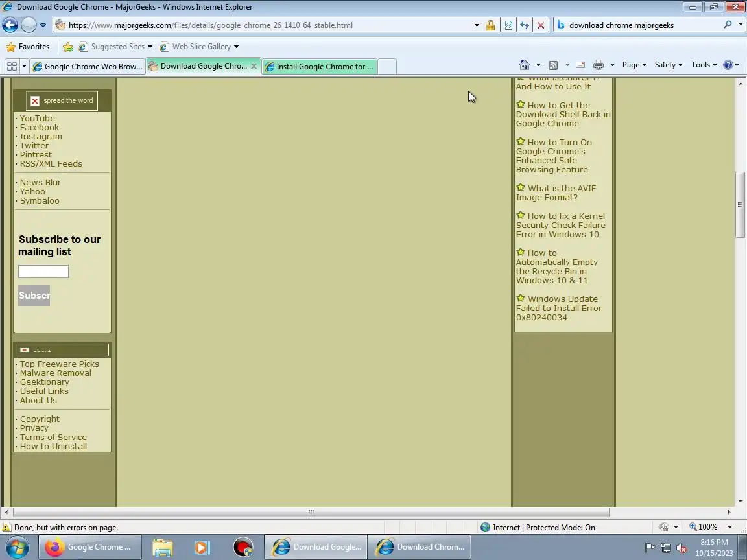Click the search magnifier icon
The image size is (747, 560).
click(728, 25)
